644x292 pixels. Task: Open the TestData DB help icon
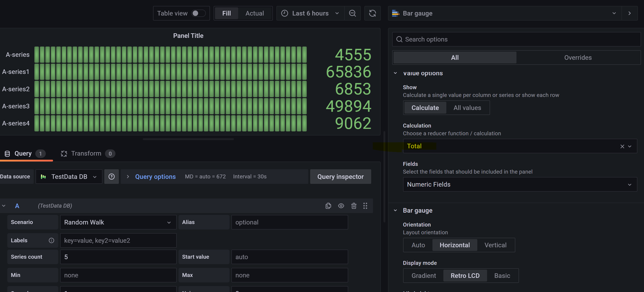pos(112,176)
